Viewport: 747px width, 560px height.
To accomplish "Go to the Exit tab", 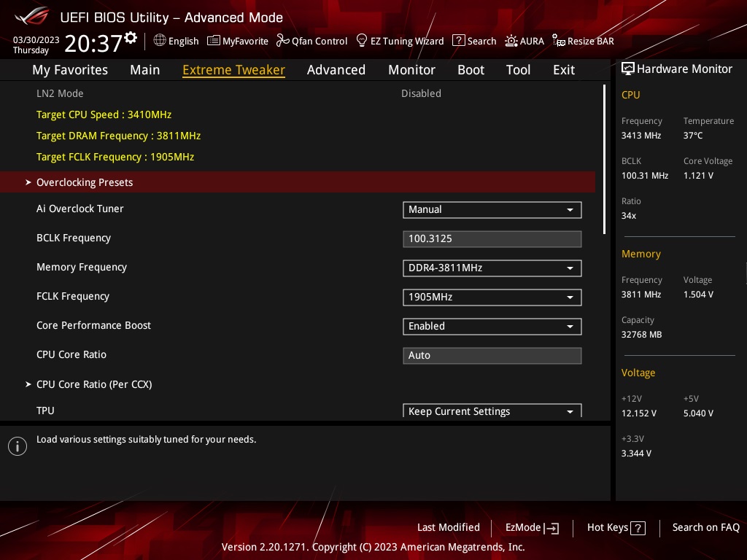I will [x=564, y=70].
